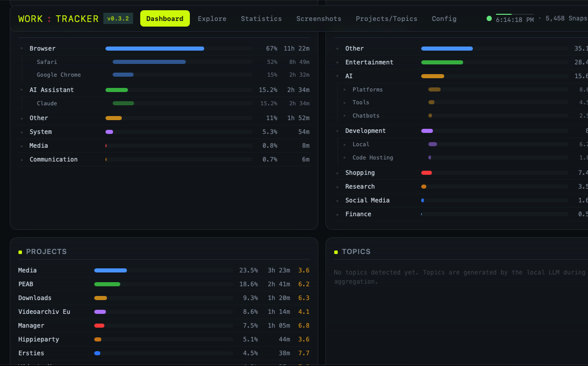Click the TOPICS panel heading
The width and height of the screenshot is (588, 366).
click(356, 251)
